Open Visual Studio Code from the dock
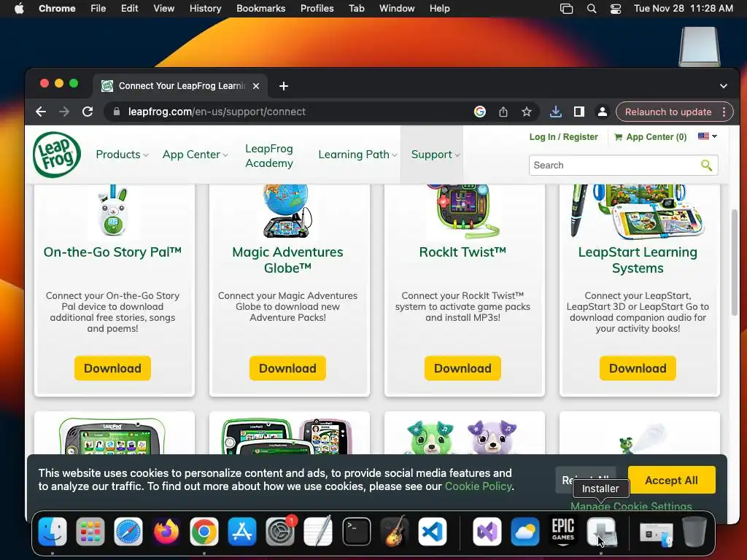Viewport: 747px width, 560px height. 433,531
